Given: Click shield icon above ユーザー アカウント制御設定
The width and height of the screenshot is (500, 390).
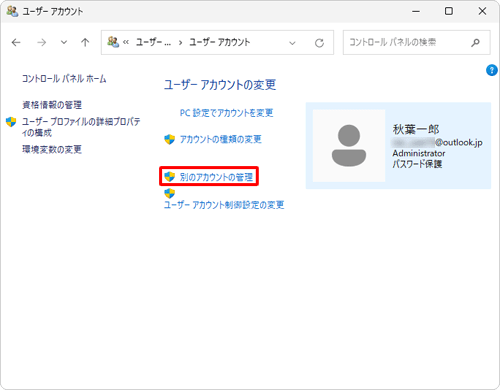Looking at the screenshot, I should coord(169,193).
